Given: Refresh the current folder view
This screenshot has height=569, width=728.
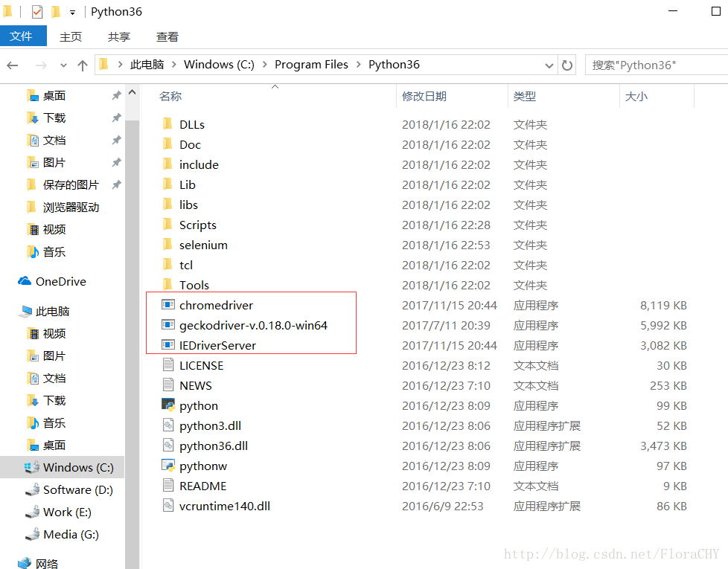Looking at the screenshot, I should click(x=567, y=65).
